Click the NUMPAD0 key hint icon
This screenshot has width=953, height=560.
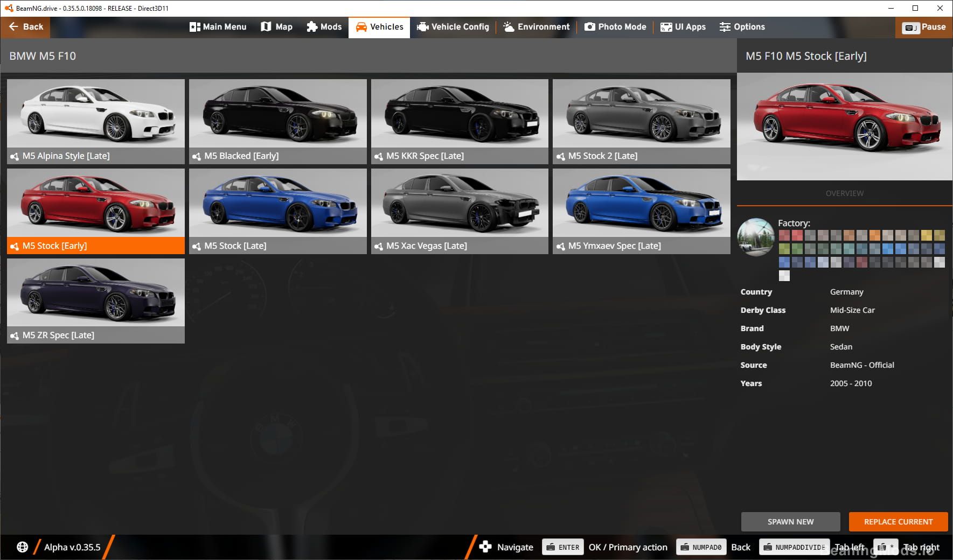(x=701, y=547)
